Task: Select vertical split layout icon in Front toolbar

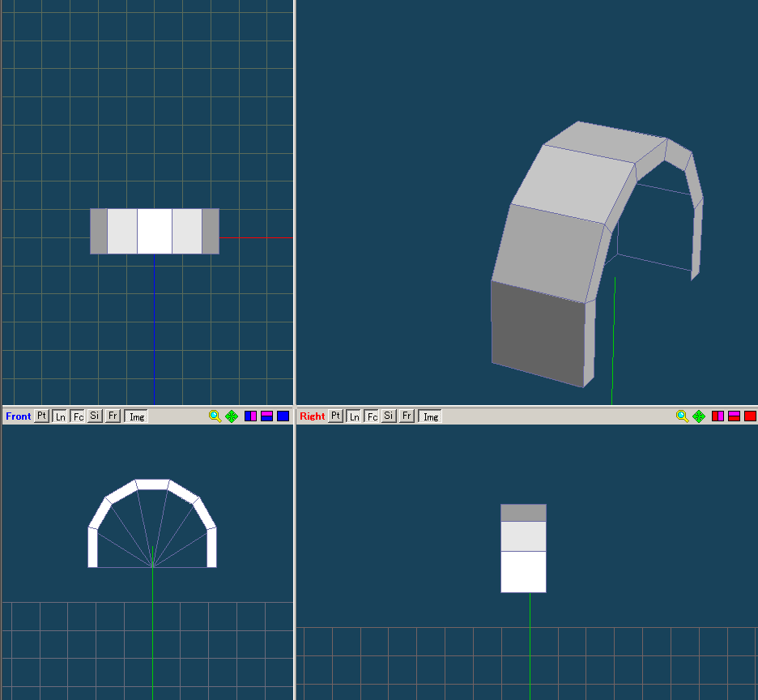Action: [x=250, y=416]
